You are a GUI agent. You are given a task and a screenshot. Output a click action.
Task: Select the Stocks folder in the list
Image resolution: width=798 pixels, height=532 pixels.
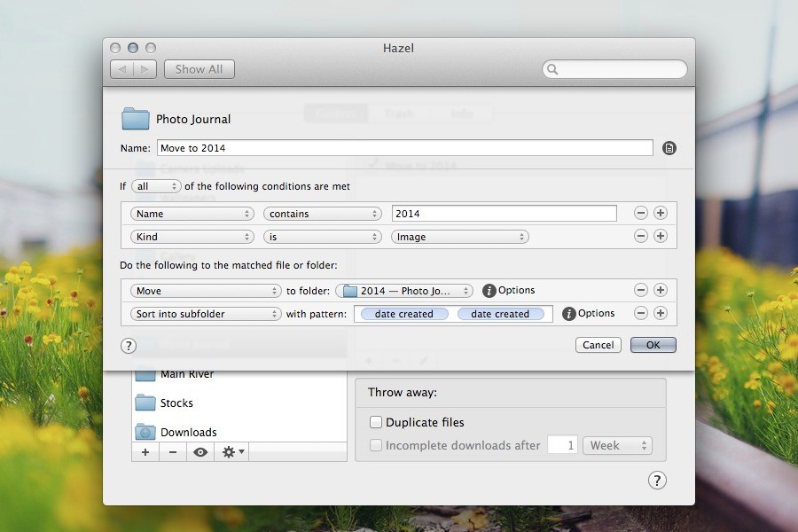click(239, 403)
